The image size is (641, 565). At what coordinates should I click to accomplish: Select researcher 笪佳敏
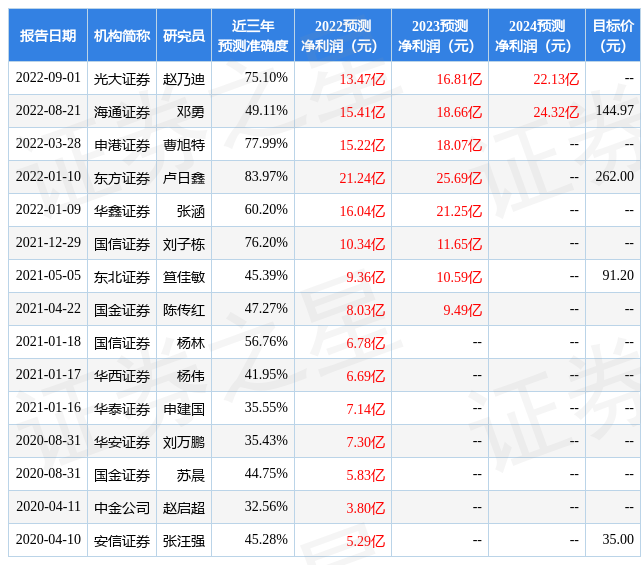184,278
